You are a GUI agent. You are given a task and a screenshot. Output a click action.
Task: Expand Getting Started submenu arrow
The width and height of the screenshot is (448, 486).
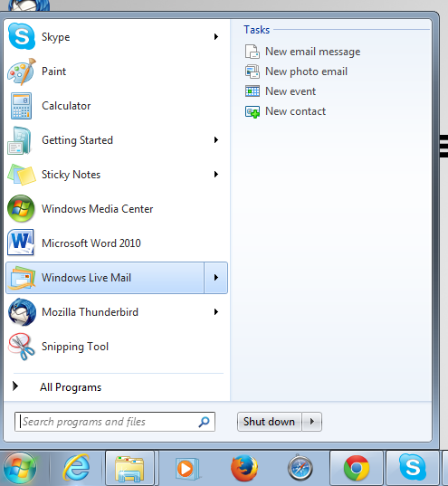click(216, 140)
